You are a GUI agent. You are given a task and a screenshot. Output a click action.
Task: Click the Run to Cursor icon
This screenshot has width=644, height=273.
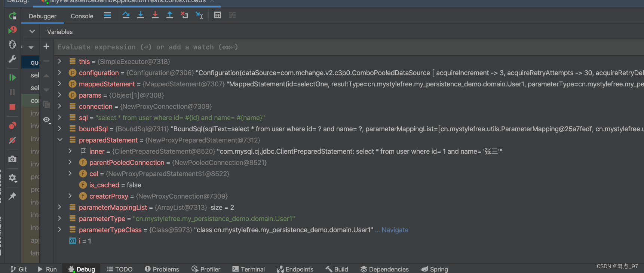[x=199, y=15]
